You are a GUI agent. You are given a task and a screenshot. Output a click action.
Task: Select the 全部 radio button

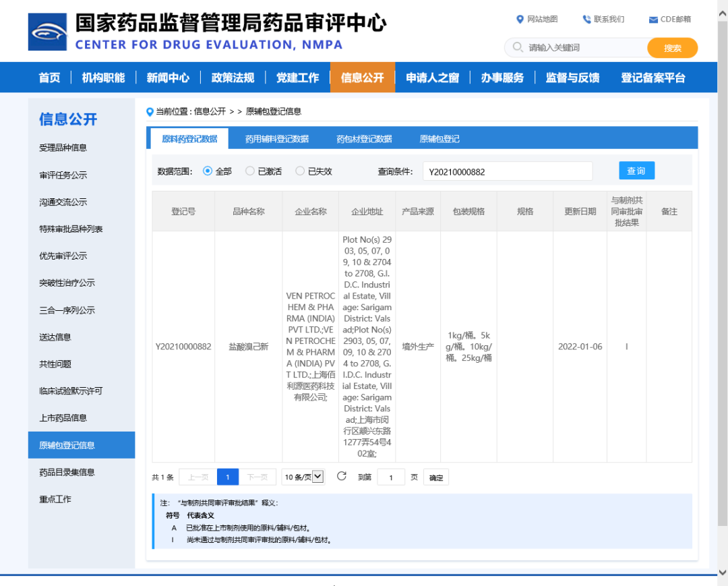[208, 171]
